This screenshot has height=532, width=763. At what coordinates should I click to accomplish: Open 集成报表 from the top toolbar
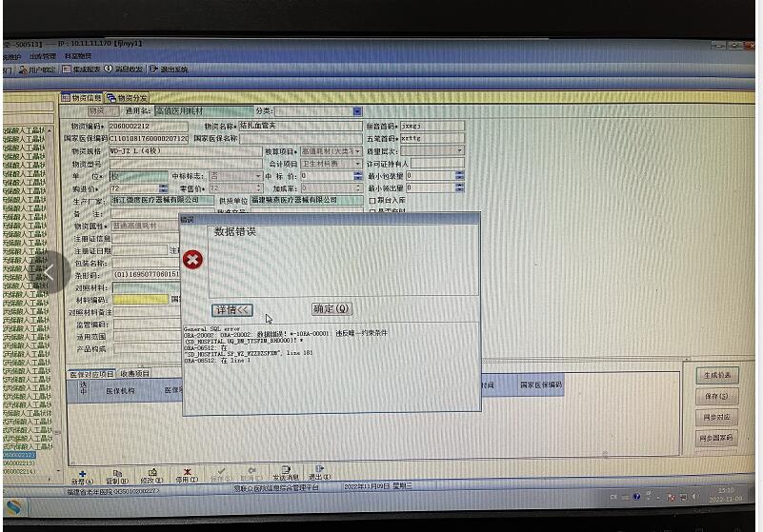[x=82, y=69]
